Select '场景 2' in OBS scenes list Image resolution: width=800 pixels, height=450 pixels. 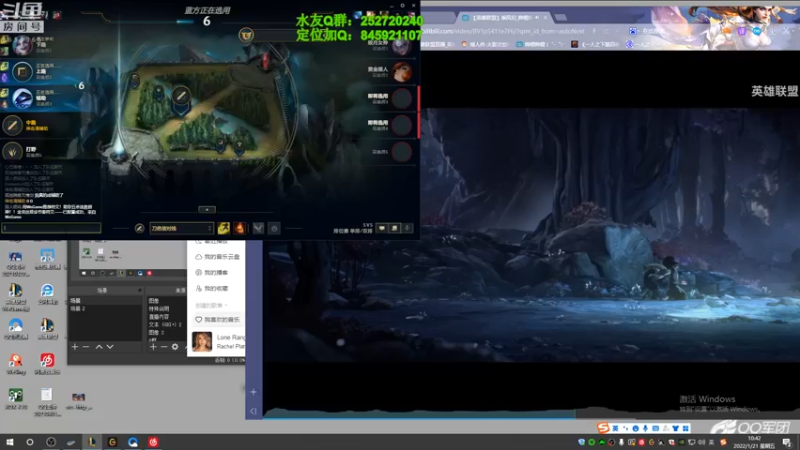(106, 308)
